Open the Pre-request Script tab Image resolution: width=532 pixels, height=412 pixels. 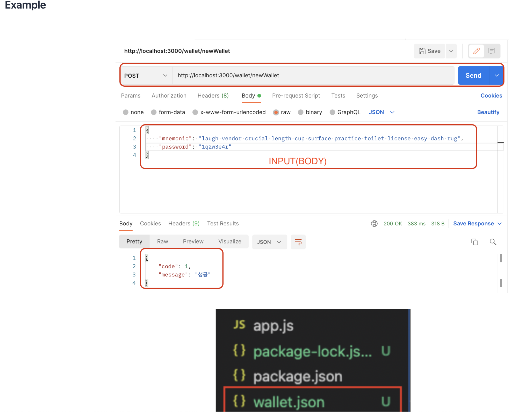(296, 96)
